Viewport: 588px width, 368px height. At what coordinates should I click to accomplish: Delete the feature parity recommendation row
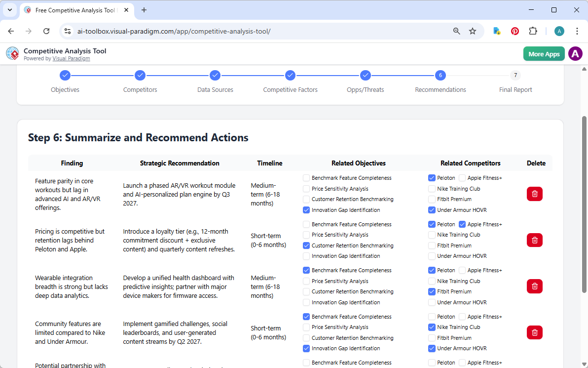(x=534, y=194)
